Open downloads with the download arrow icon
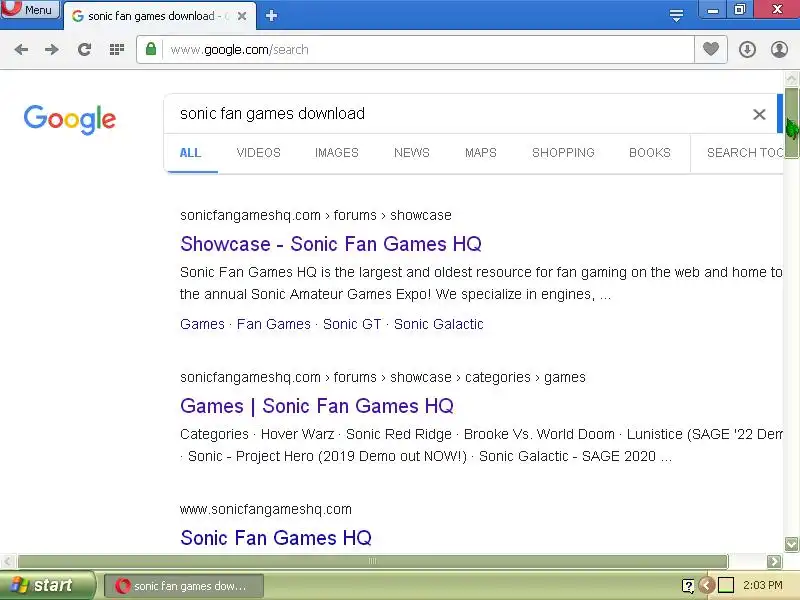Viewport: 800px width, 600px height. point(747,49)
